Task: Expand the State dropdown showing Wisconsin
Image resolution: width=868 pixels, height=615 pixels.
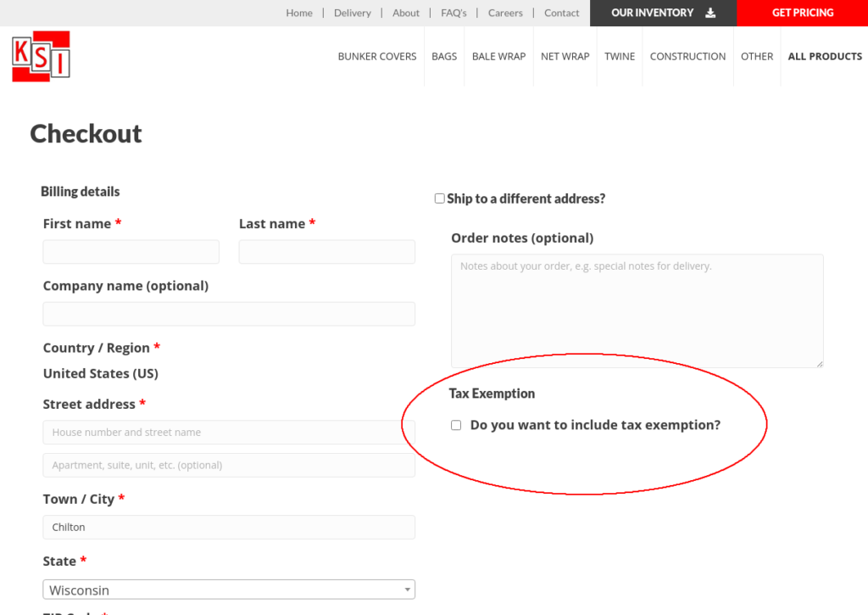Action: coord(229,590)
